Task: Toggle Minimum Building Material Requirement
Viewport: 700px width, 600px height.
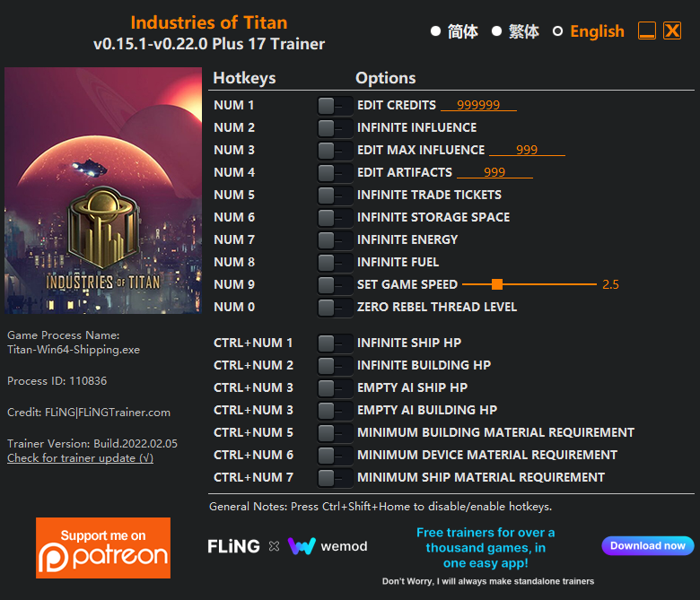Action: coord(335,432)
